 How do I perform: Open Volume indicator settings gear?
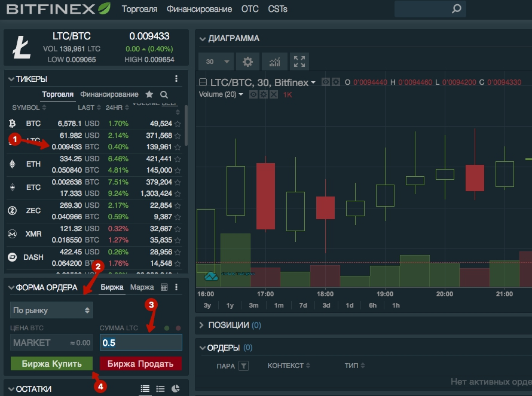263,94
